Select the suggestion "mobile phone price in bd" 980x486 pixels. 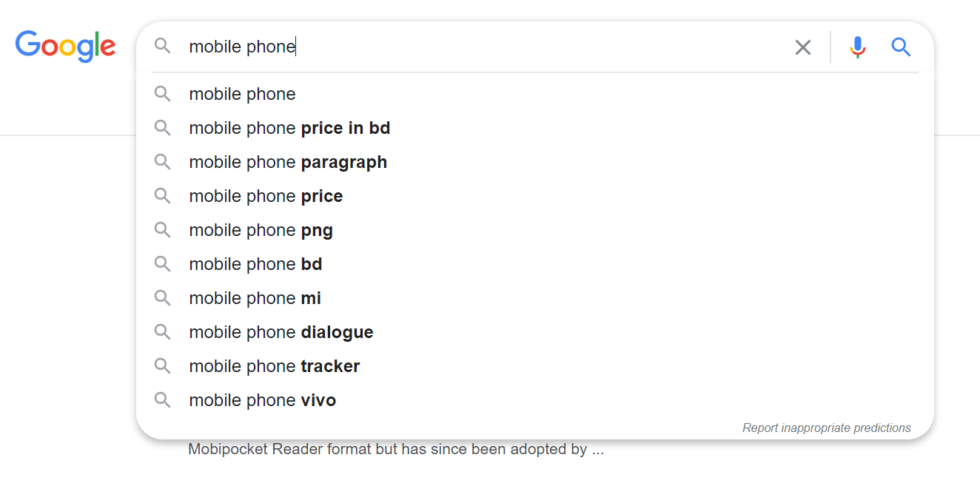point(289,127)
